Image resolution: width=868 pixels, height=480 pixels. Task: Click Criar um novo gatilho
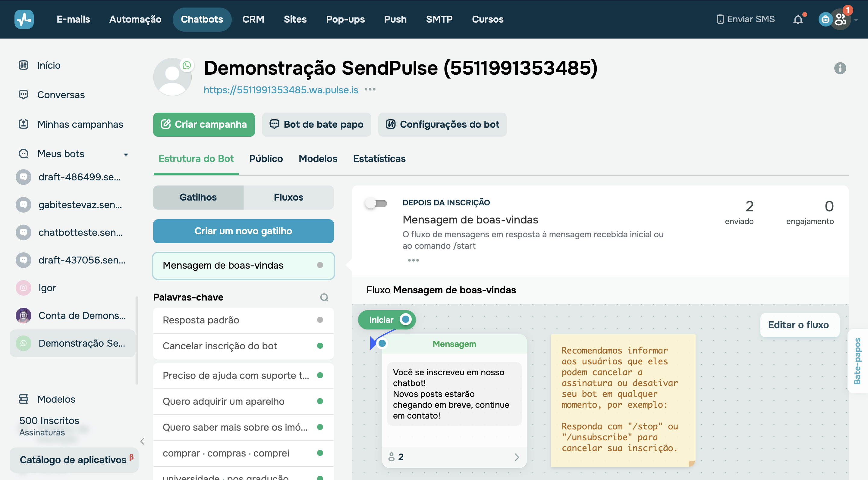243,231
